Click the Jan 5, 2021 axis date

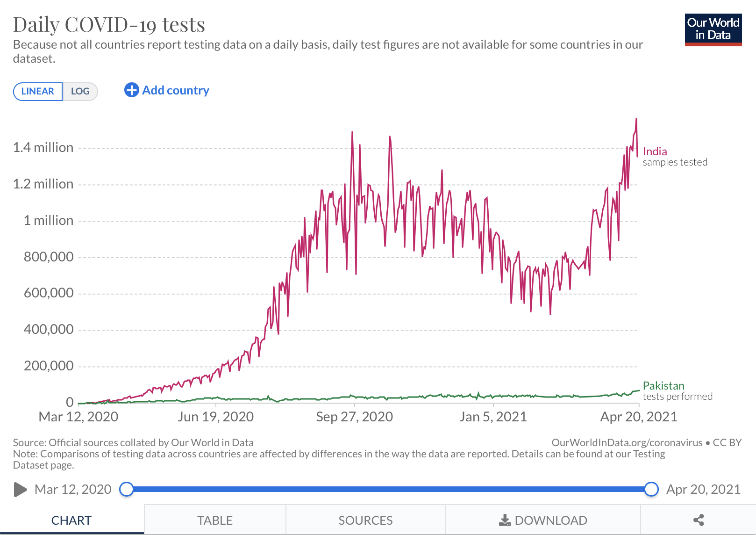coord(493,417)
